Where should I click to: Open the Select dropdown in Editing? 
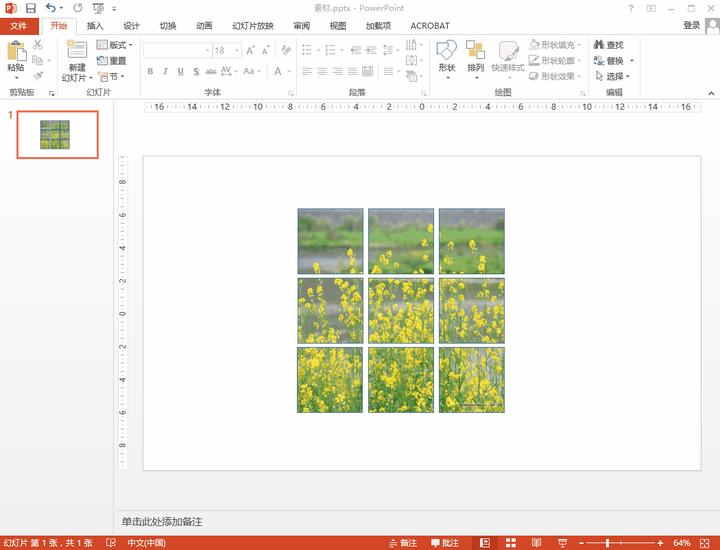613,76
